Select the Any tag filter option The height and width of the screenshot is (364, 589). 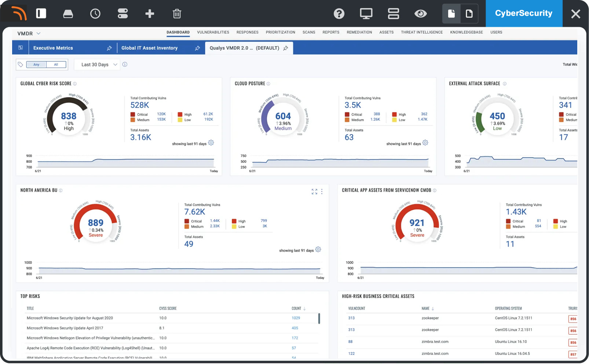click(x=36, y=65)
